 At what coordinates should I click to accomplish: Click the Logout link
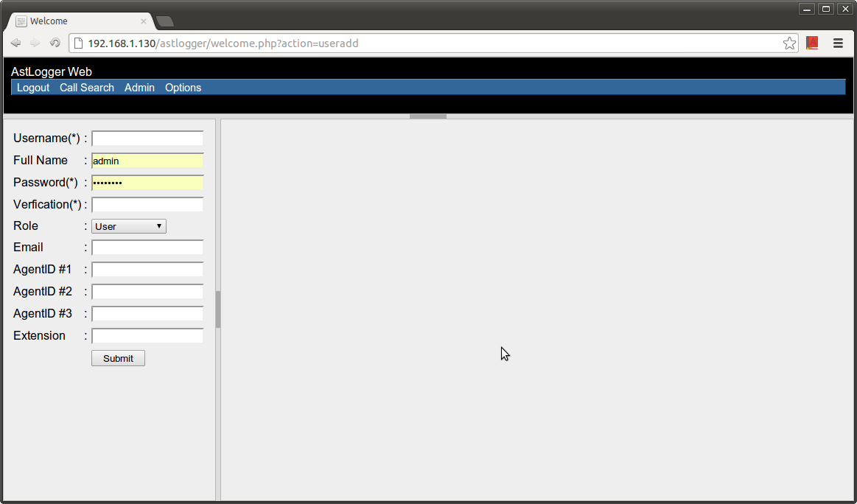click(32, 87)
